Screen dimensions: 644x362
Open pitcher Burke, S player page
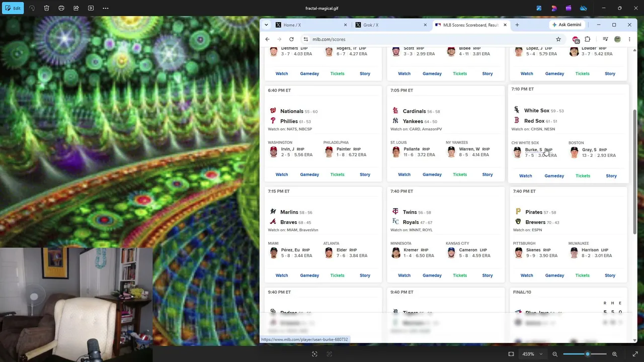pyautogui.click(x=533, y=150)
